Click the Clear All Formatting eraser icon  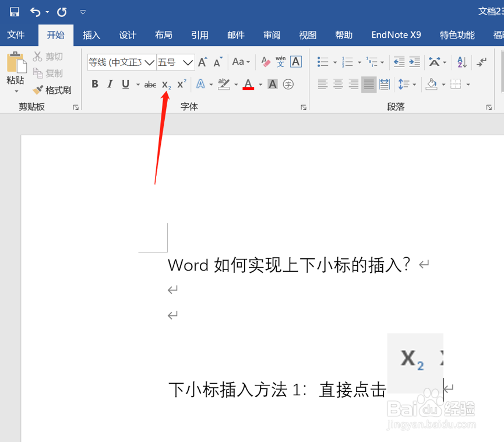click(x=265, y=61)
